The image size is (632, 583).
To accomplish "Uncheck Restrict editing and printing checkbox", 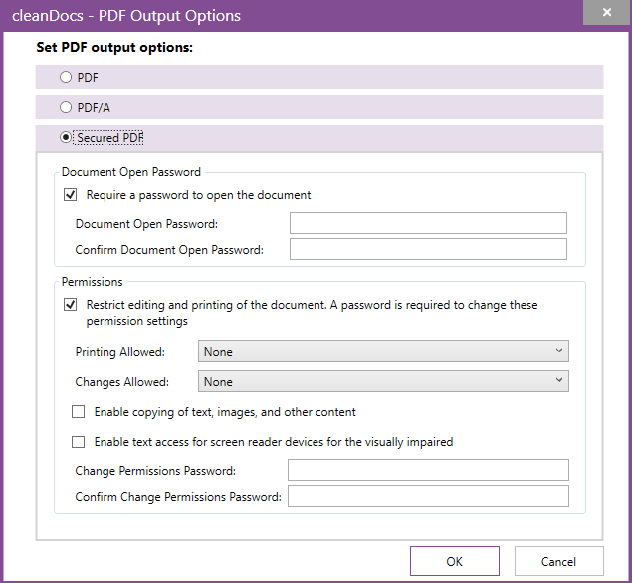I will [71, 305].
